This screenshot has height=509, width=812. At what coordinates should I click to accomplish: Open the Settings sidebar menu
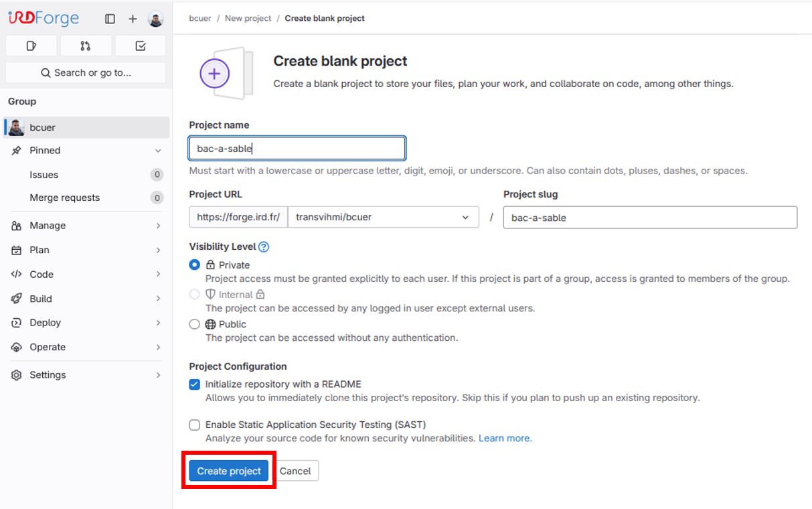coord(87,375)
